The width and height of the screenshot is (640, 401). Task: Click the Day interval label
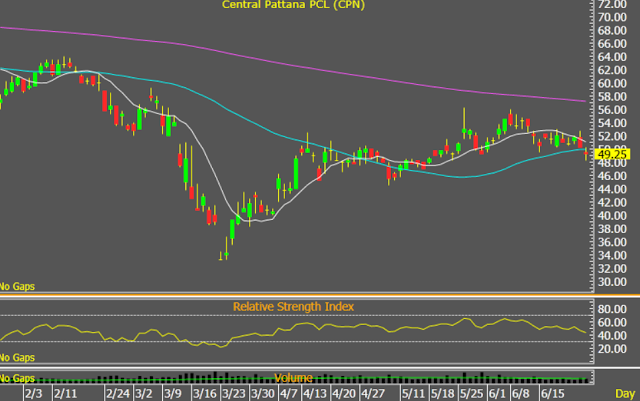(625, 394)
